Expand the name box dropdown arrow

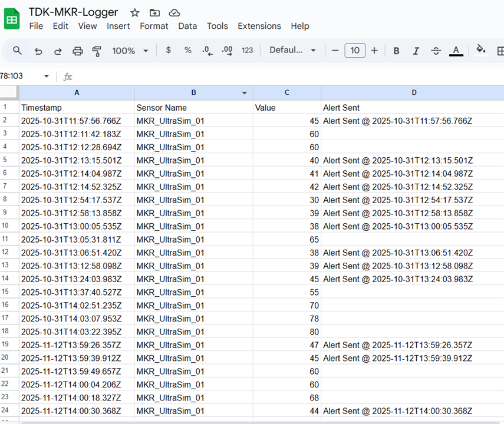pyautogui.click(x=47, y=76)
